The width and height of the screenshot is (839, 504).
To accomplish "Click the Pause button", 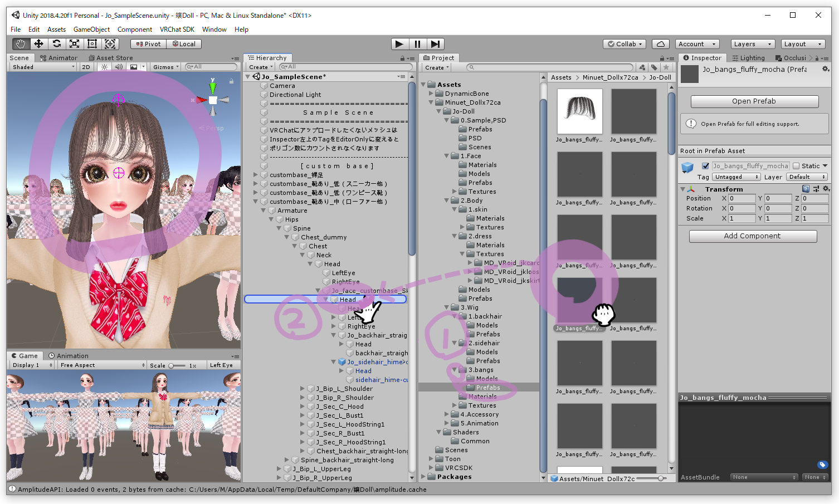I will click(417, 44).
